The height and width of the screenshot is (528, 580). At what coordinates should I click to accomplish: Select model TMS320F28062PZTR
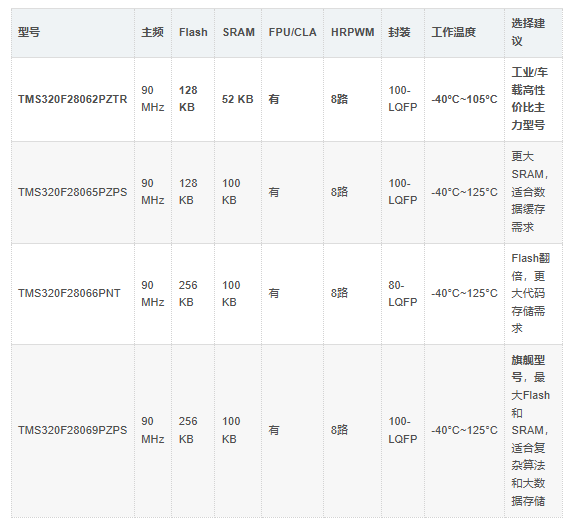[x=72, y=99]
